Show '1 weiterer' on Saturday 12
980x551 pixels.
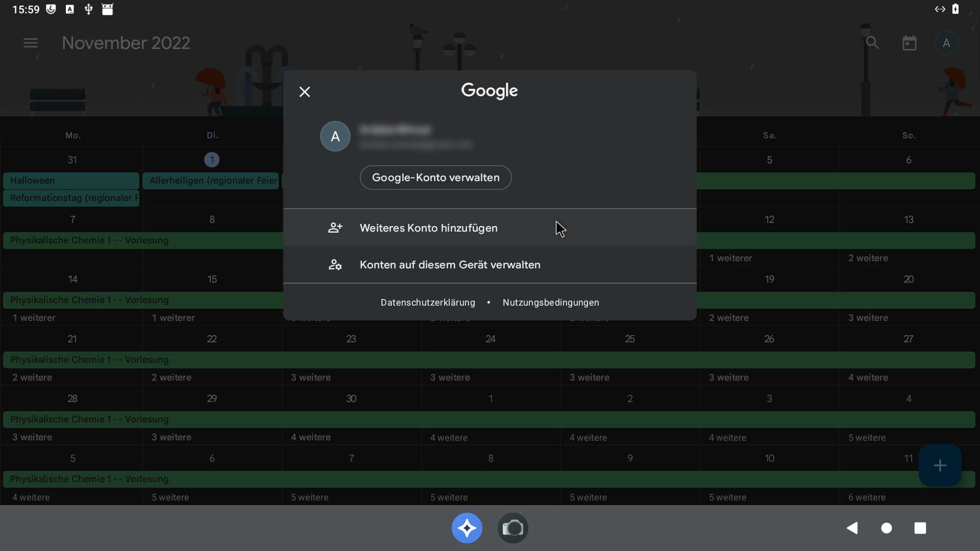click(730, 258)
